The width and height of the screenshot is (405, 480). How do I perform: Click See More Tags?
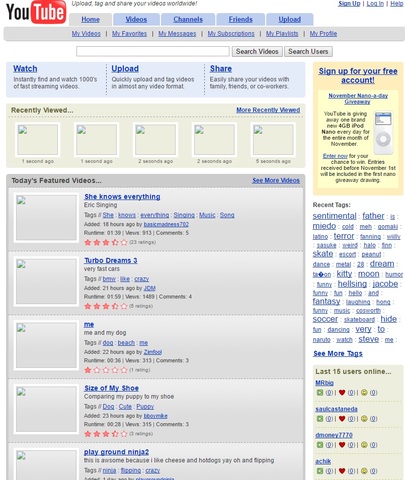coord(338,354)
